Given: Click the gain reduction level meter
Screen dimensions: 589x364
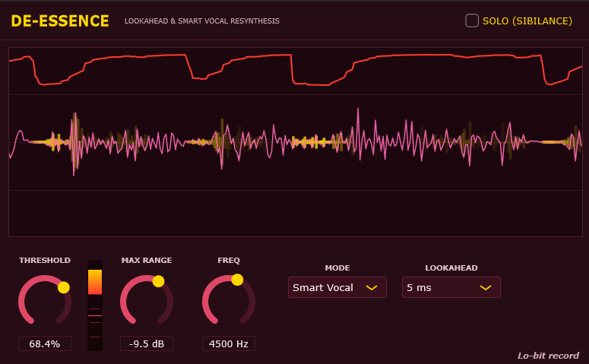Looking at the screenshot, I should [x=95, y=305].
